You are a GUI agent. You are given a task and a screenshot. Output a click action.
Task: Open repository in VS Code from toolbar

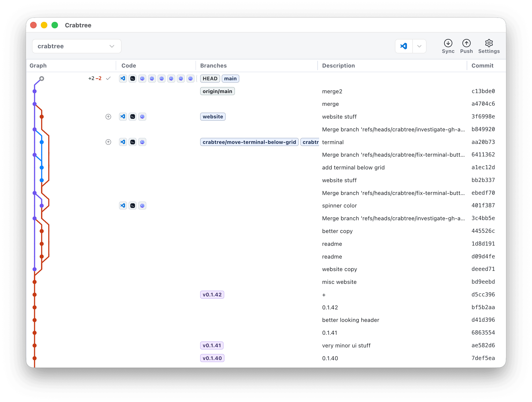404,46
